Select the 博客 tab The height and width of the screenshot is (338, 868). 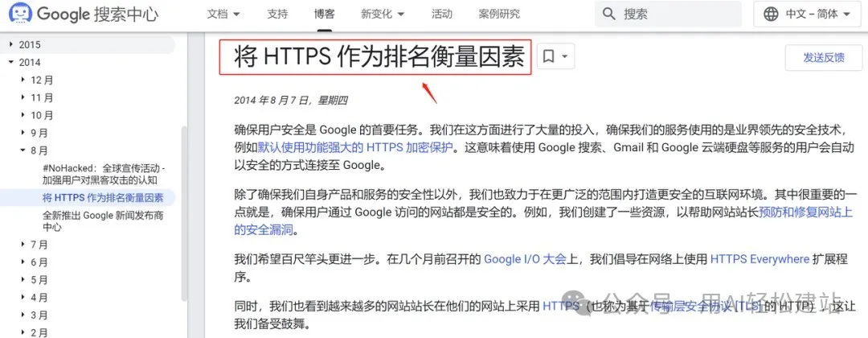(x=325, y=14)
